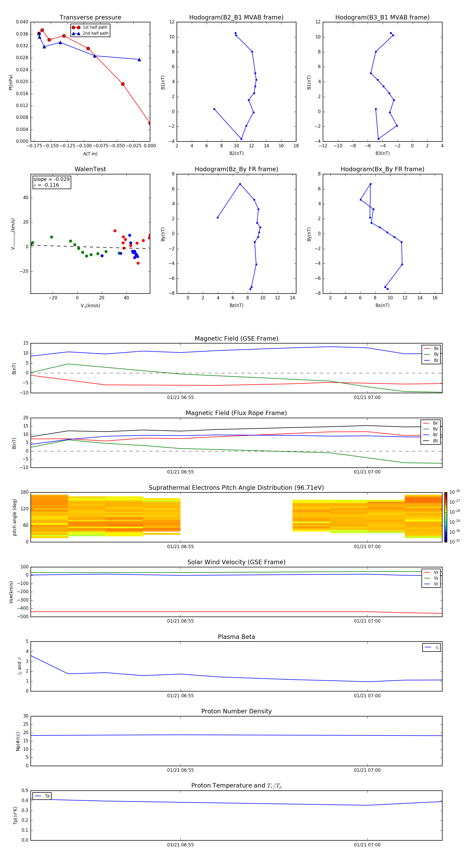The width and height of the screenshot is (473, 868).
Task: Click the "r = -0.116" annotation
Action: point(47,185)
